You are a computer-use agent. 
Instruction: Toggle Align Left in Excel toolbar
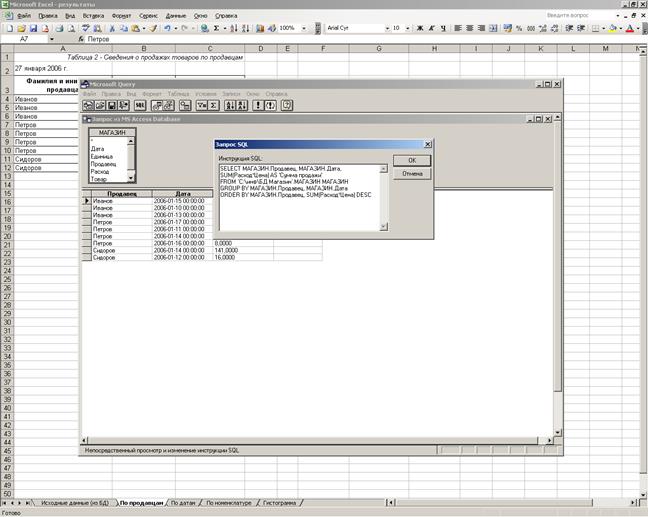(457, 28)
